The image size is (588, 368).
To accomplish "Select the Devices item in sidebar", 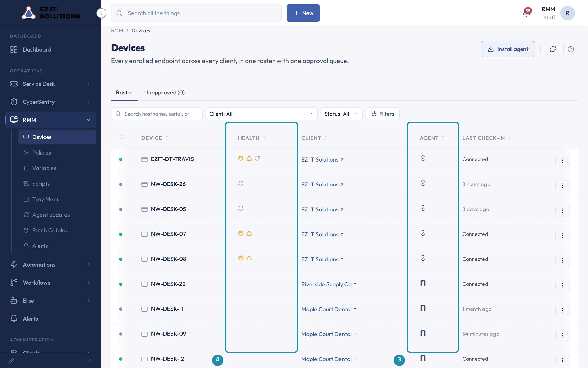I will [57, 137].
